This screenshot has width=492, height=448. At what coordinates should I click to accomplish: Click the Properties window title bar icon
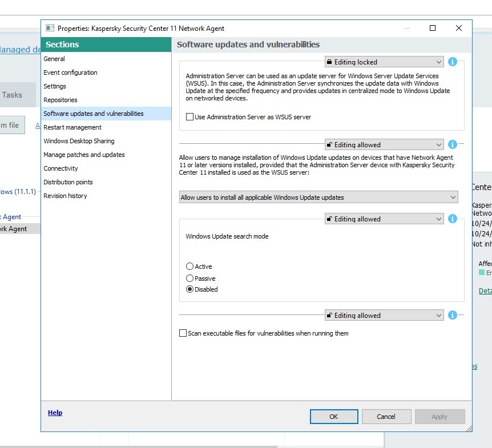[x=50, y=28]
